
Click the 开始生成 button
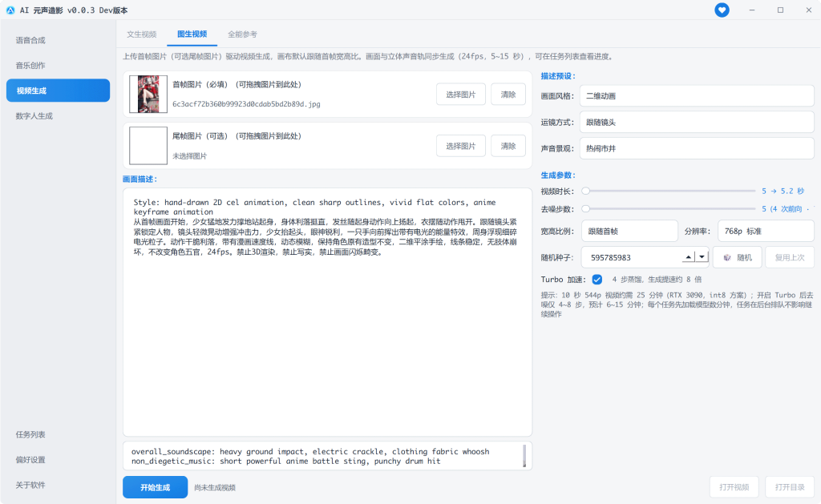pyautogui.click(x=155, y=487)
